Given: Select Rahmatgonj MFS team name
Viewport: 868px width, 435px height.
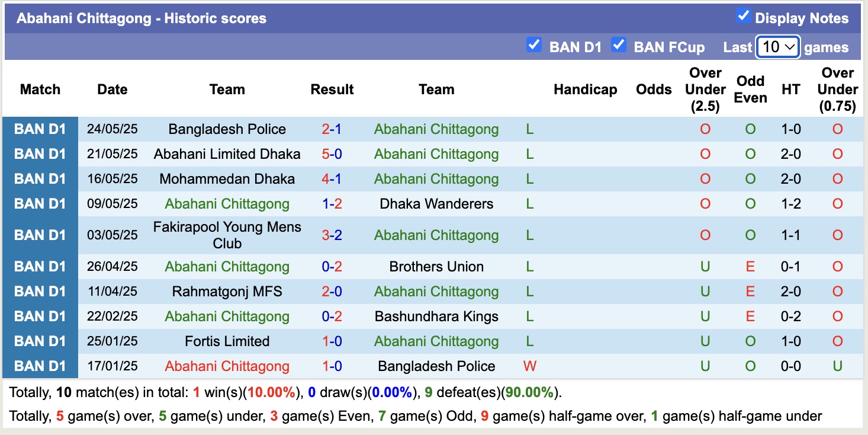Looking at the screenshot, I should coord(227,291).
